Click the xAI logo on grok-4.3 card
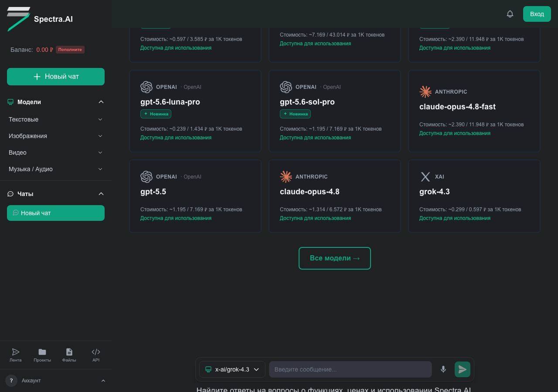 click(x=425, y=176)
